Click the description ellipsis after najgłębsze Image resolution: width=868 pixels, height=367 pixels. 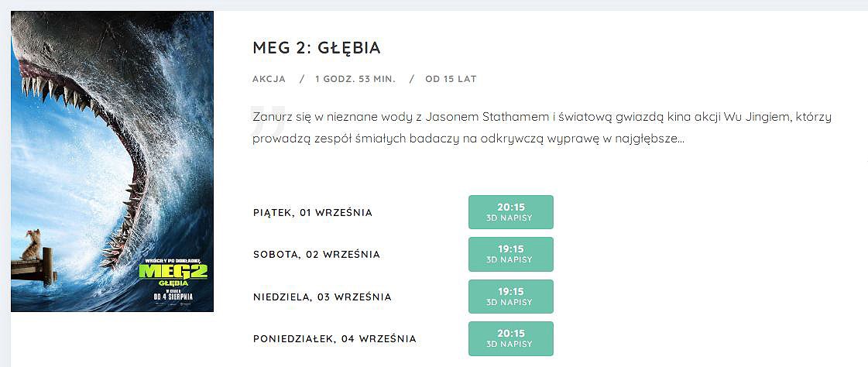coord(681,139)
